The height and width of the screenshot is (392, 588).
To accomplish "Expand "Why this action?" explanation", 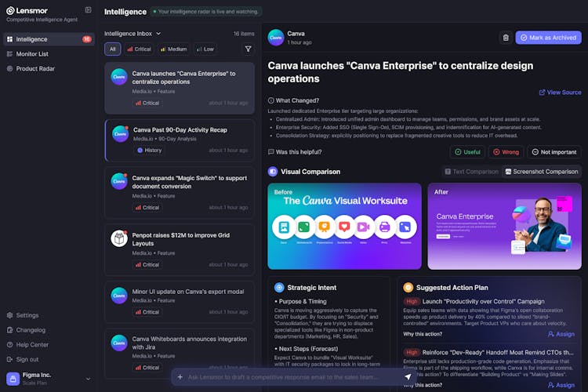I will pyautogui.click(x=423, y=333).
